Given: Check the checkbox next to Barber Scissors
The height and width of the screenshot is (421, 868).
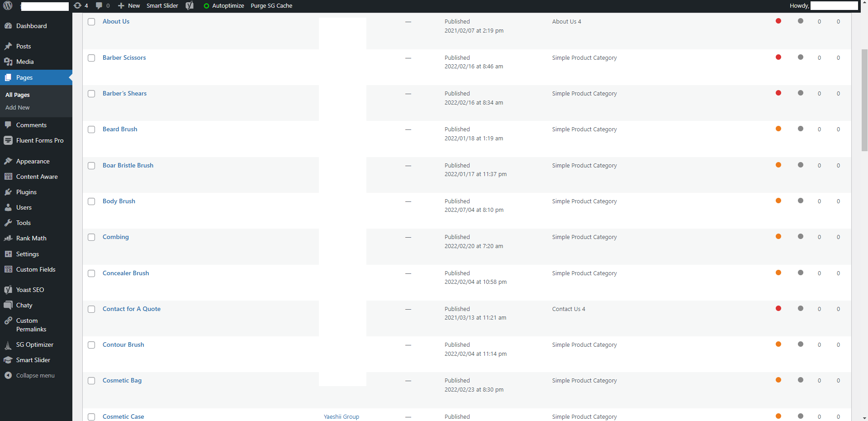Looking at the screenshot, I should [91, 58].
